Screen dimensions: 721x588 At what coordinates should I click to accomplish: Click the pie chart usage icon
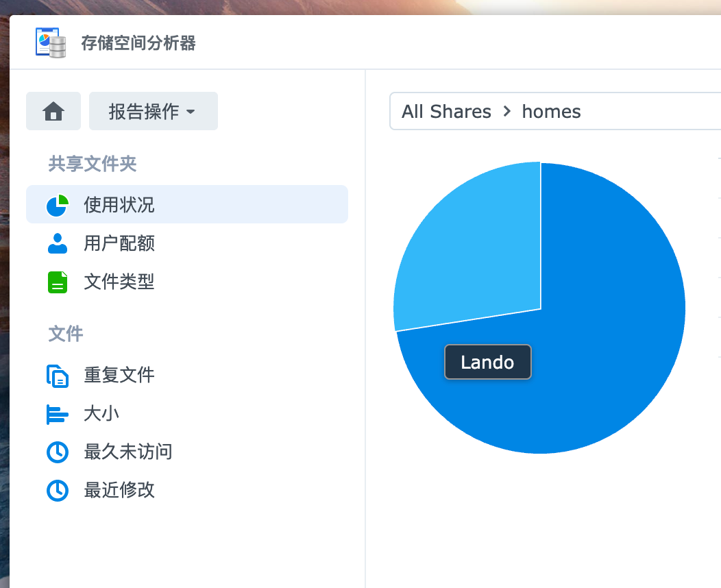point(58,205)
